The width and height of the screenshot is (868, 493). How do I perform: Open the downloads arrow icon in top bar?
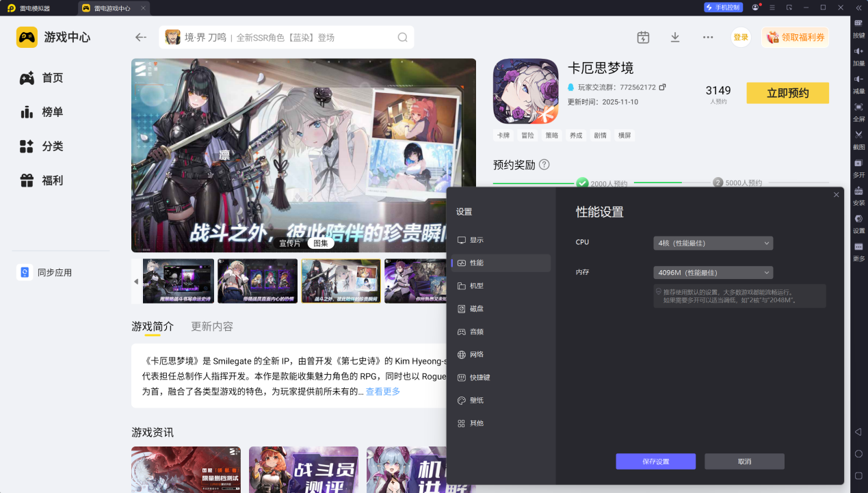pos(675,38)
